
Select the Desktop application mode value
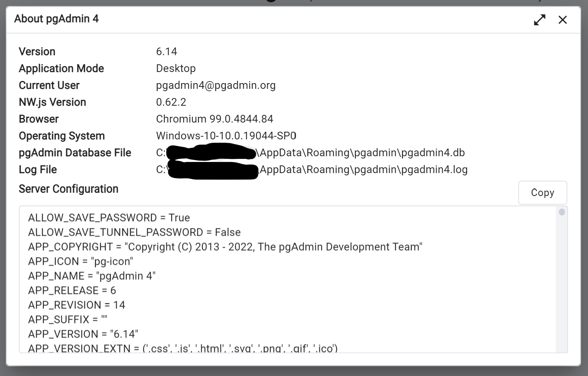tap(176, 69)
